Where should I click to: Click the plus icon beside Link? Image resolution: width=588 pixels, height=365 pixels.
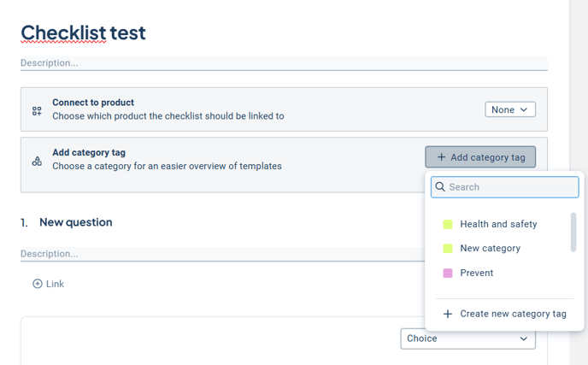coord(38,284)
